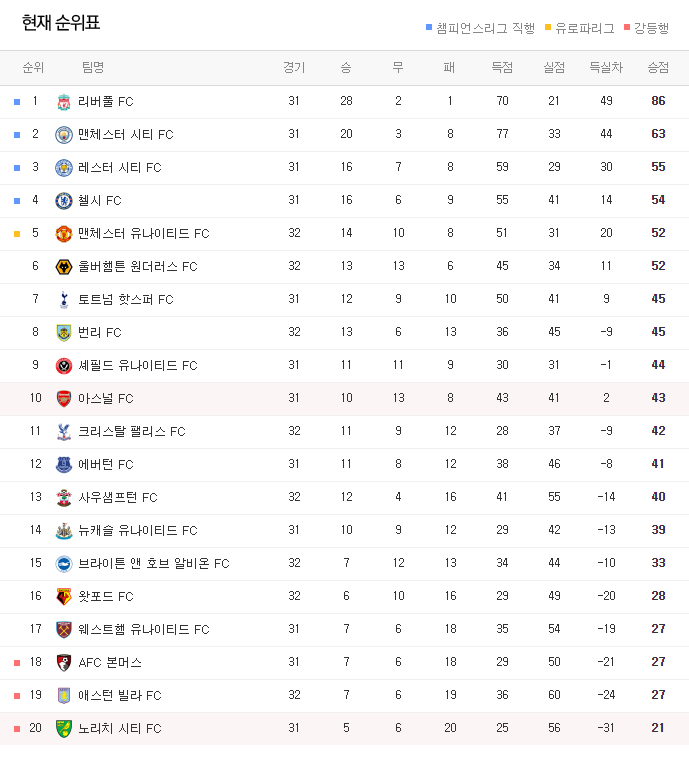This screenshot has width=689, height=757.
Task: Click the 유로파리그 legend label
Action: [x=585, y=28]
